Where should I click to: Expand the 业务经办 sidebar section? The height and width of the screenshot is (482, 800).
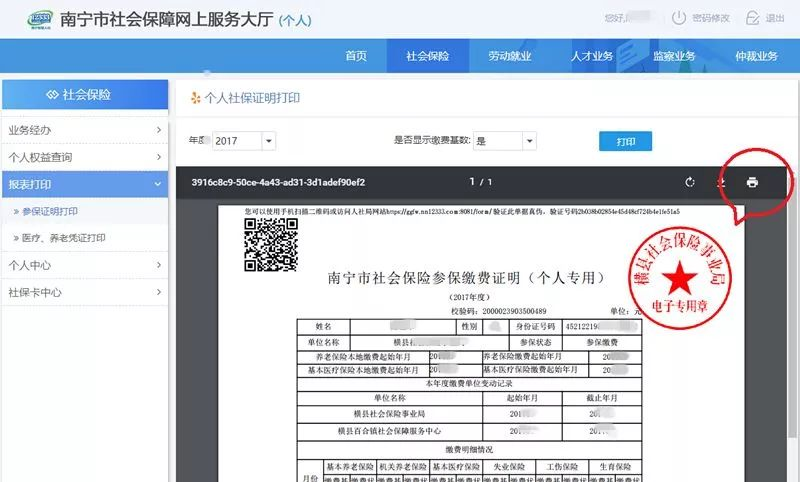coord(83,130)
